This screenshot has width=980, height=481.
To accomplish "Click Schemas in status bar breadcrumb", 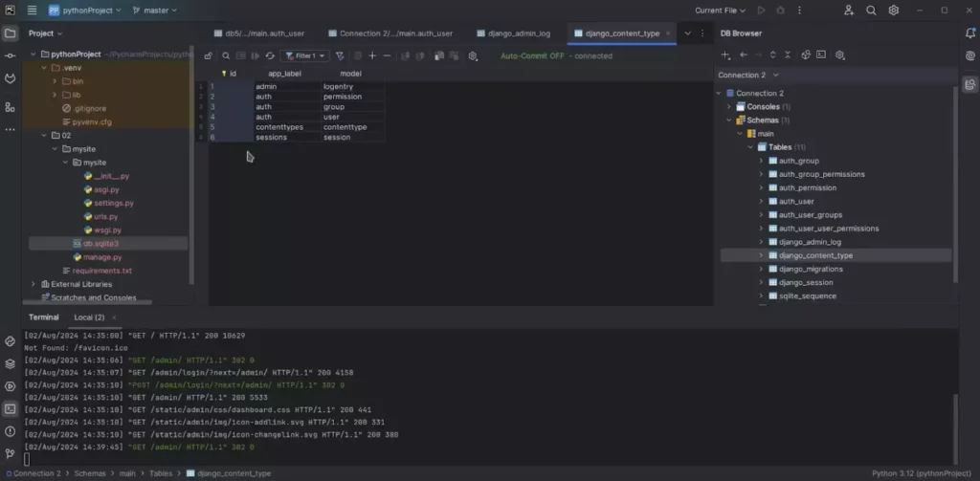I will 90,473.
